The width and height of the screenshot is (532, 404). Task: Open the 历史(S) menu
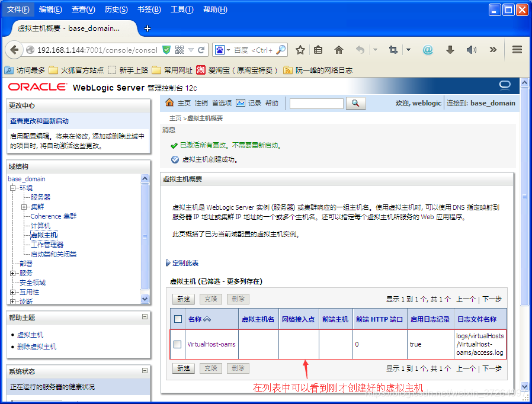coord(116,9)
